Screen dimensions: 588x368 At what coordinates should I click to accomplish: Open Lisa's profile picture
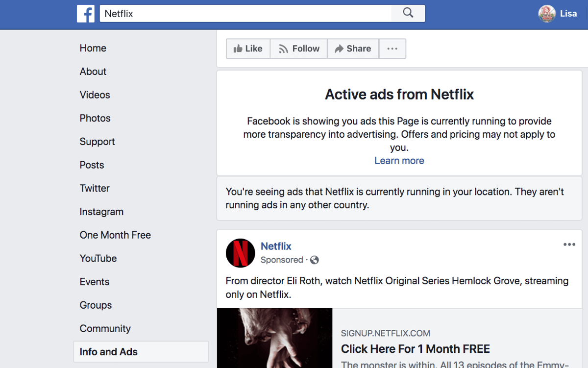[547, 14]
